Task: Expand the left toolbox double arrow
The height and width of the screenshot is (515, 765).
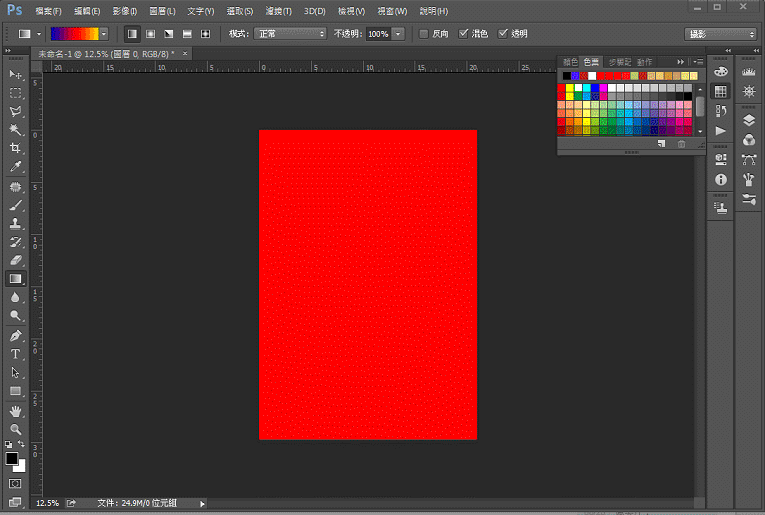Action: [8, 51]
